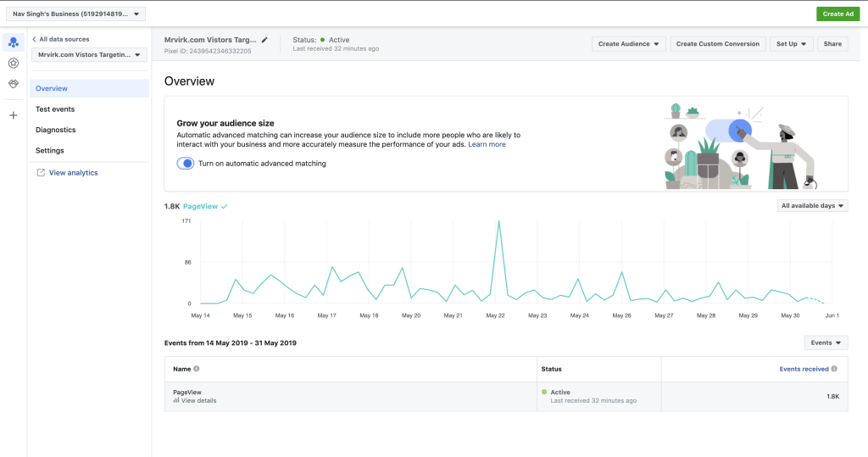868x457 pixels.
Task: Click the May 22 peak on chart
Action: point(498,221)
